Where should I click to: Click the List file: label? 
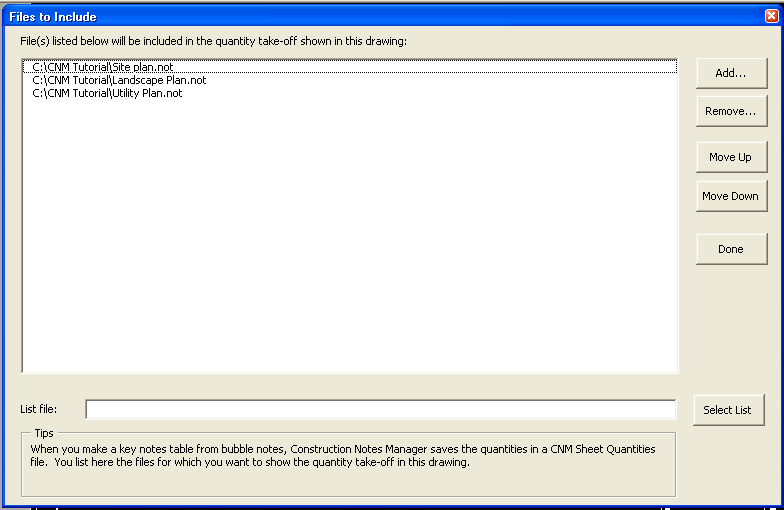[39, 409]
